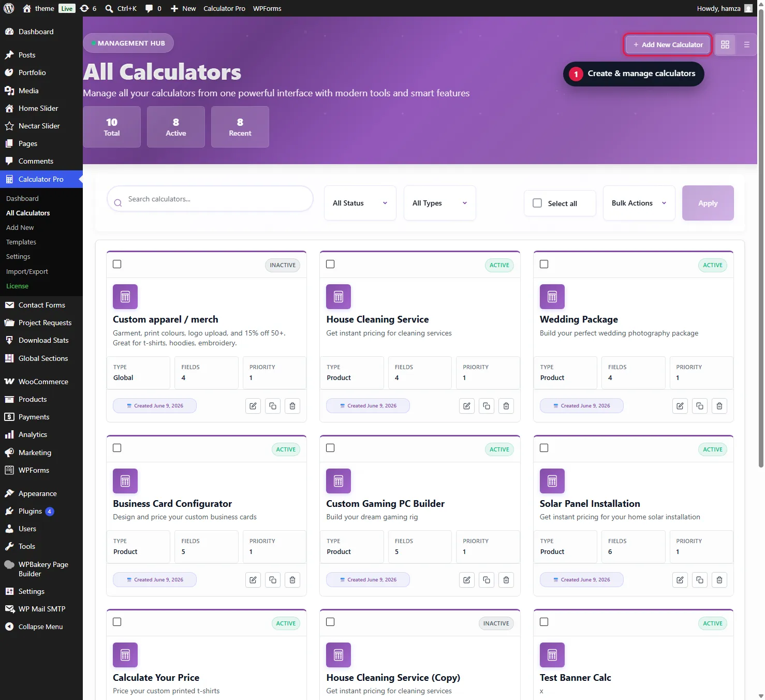Delete the Custom Gaming PC Builder calculator
This screenshot has width=765, height=700.
point(506,580)
